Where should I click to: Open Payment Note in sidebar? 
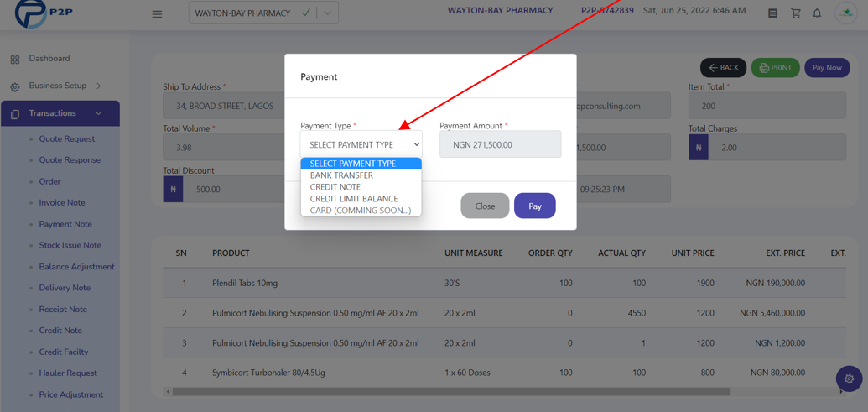[65, 224]
